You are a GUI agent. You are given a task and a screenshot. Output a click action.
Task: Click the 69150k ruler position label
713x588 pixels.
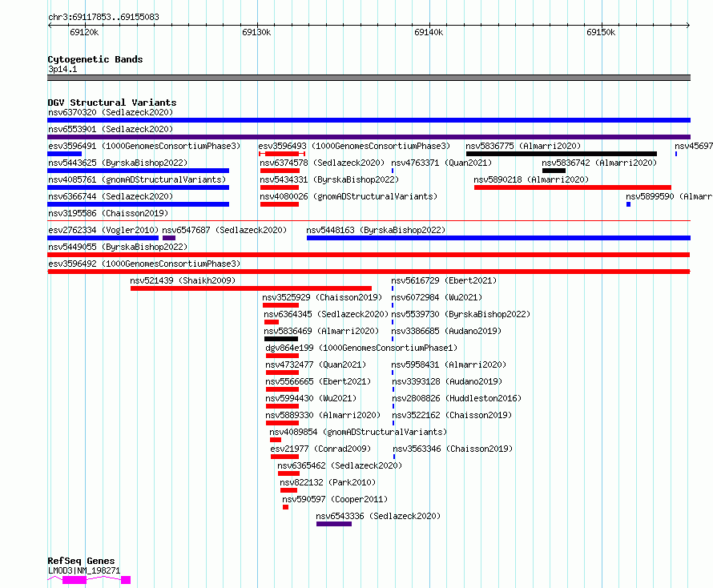[601, 32]
